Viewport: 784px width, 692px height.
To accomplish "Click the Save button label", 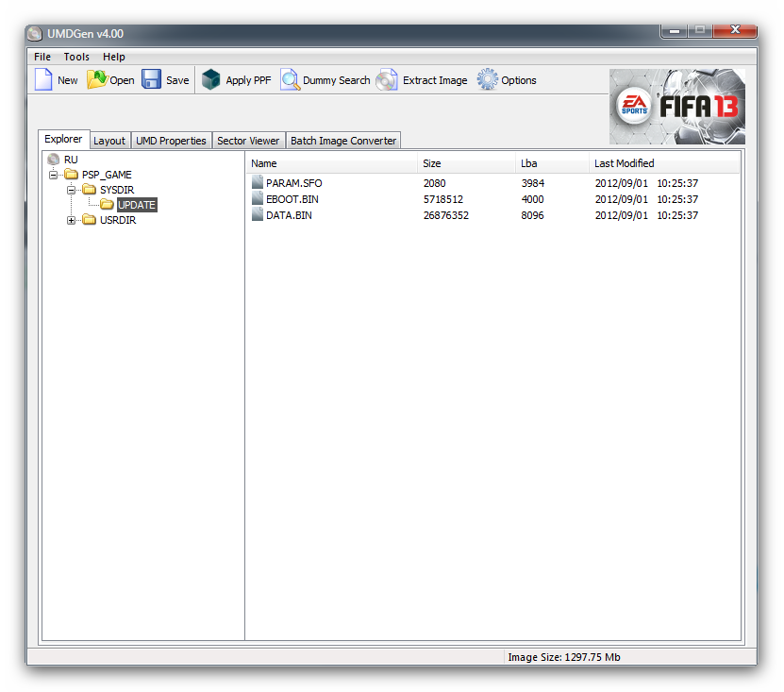I will click(x=177, y=80).
